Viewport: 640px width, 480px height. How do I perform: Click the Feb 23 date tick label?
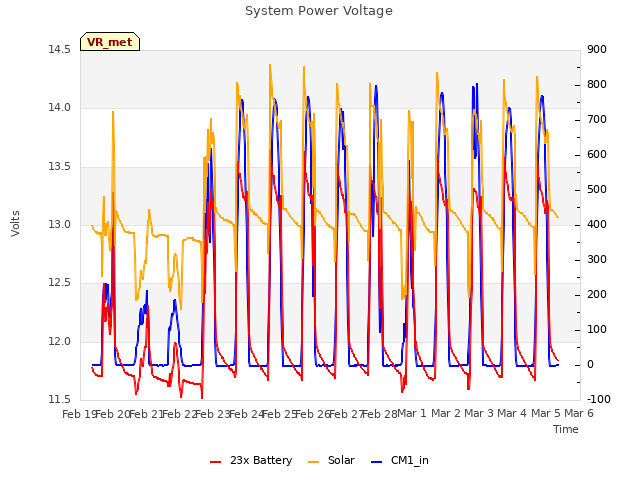click(213, 414)
